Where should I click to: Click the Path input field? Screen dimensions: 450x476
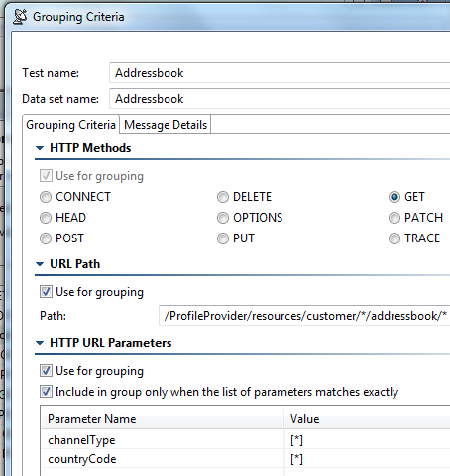pos(305,316)
